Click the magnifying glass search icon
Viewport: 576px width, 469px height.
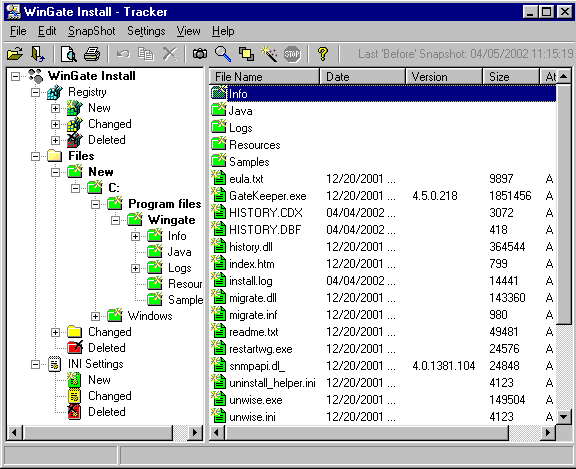click(x=223, y=54)
